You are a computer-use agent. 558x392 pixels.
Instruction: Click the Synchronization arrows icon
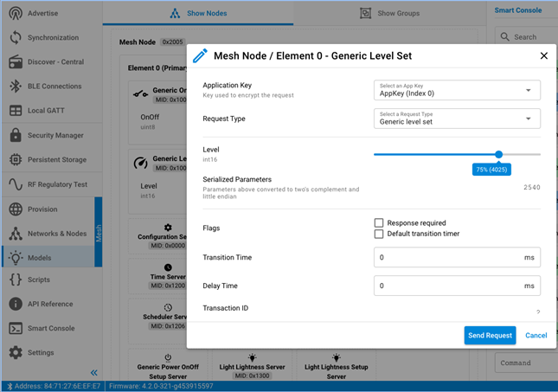[x=15, y=38]
